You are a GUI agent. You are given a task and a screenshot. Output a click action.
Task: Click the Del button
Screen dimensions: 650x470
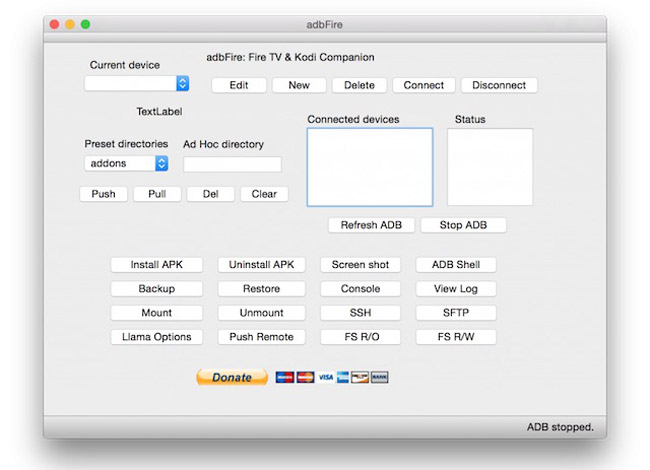click(x=211, y=194)
